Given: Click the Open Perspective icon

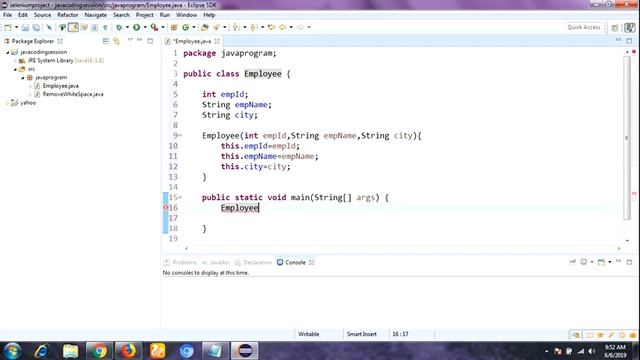Looking at the screenshot, I should click(615, 27).
